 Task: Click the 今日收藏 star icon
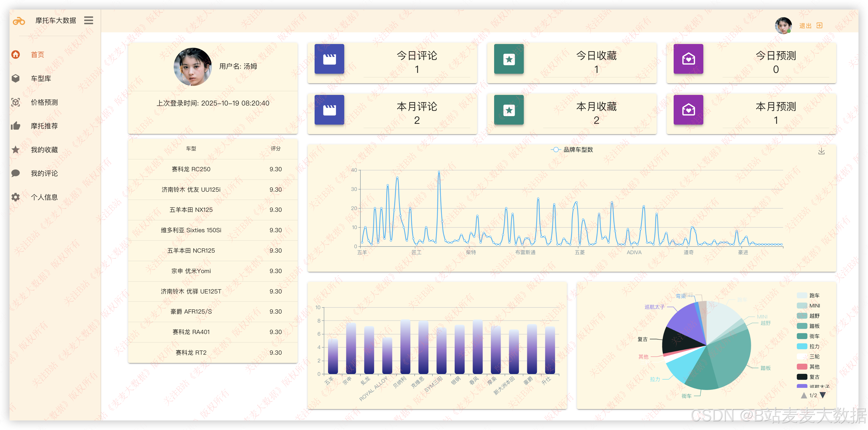tap(509, 59)
